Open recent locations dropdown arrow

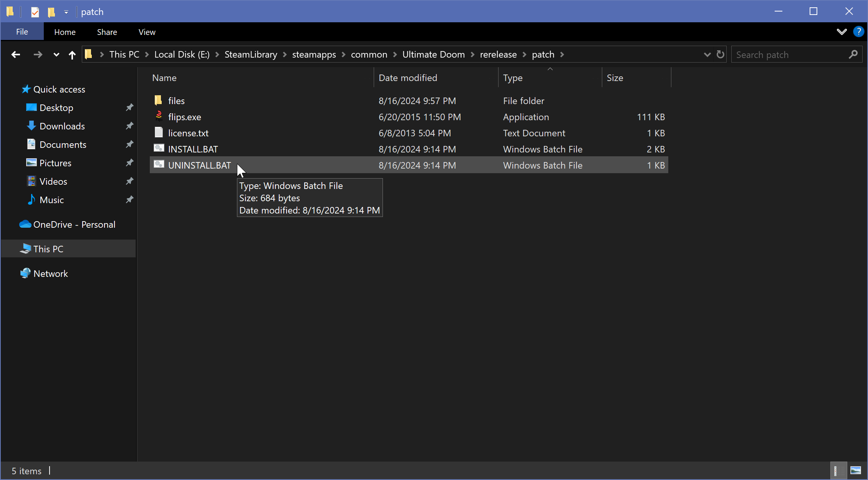tap(56, 55)
